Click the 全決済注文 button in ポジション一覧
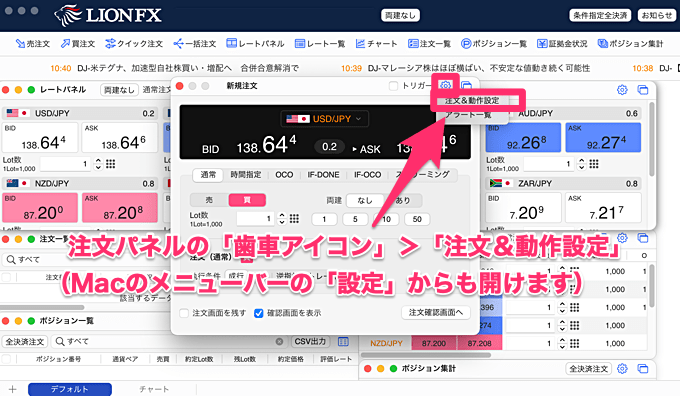Screen dimensions: 680x396 [x=25, y=342]
